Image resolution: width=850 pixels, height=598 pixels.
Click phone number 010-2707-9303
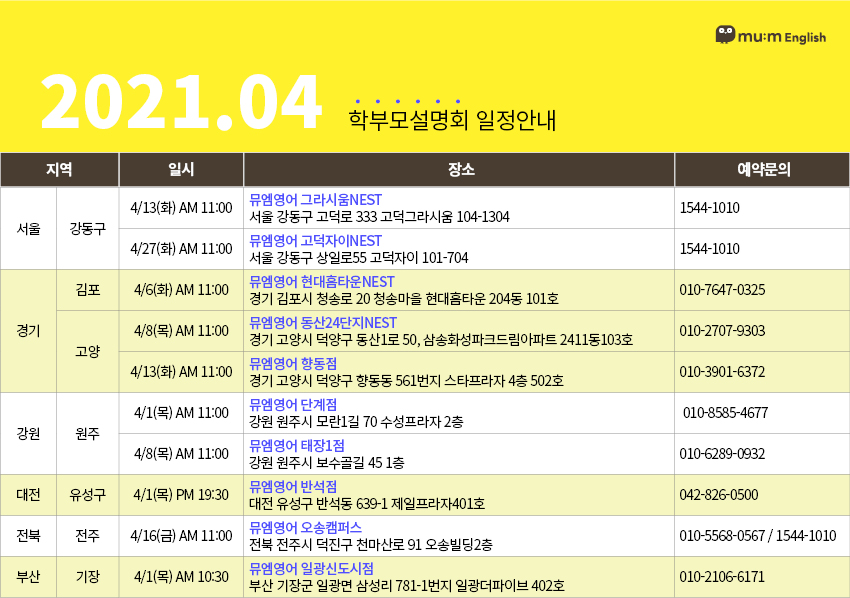[722, 331]
